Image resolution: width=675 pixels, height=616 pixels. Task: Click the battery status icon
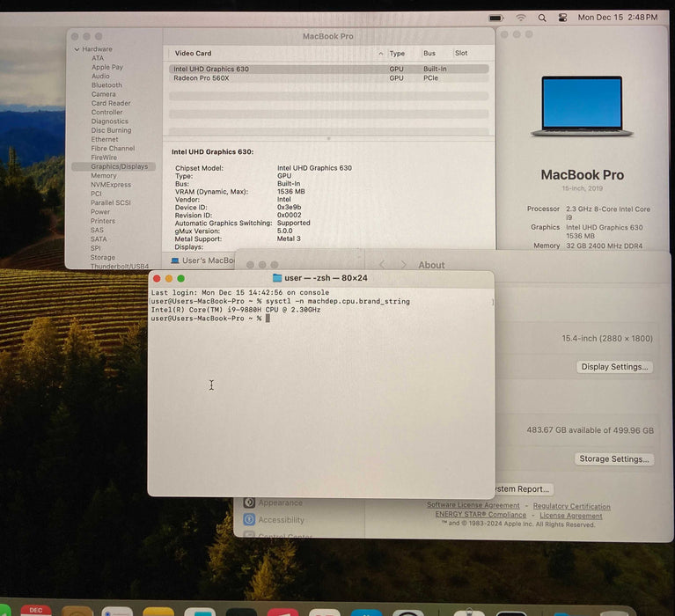click(x=496, y=18)
